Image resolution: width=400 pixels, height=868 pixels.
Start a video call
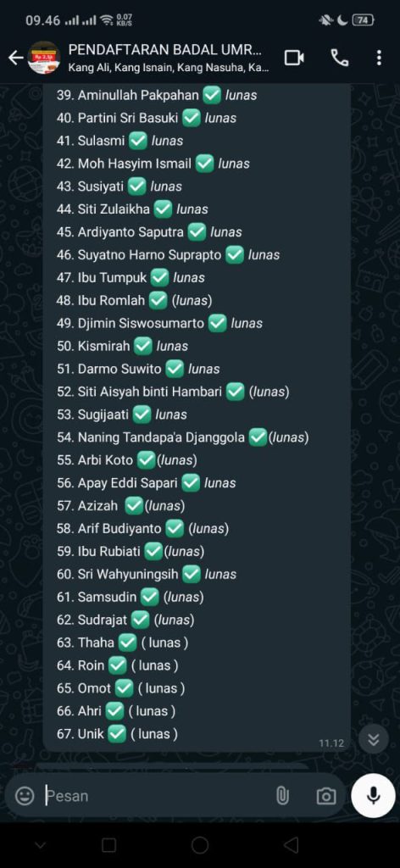(x=294, y=58)
